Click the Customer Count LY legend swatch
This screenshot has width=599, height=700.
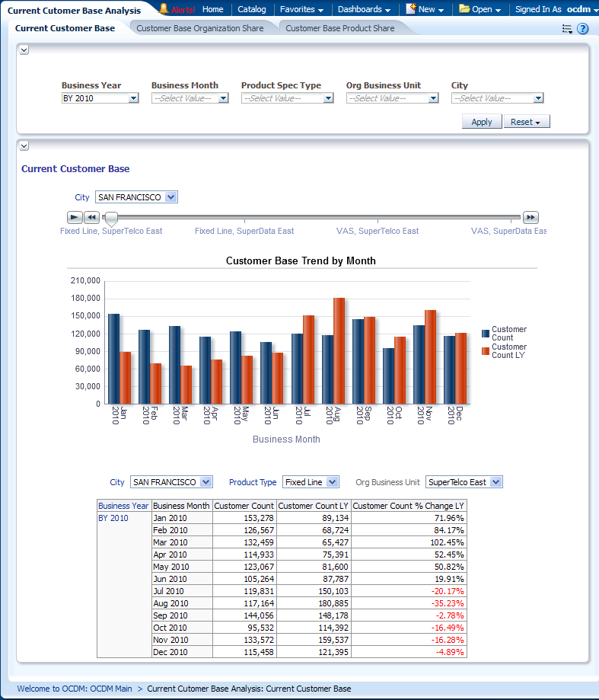pos(486,351)
